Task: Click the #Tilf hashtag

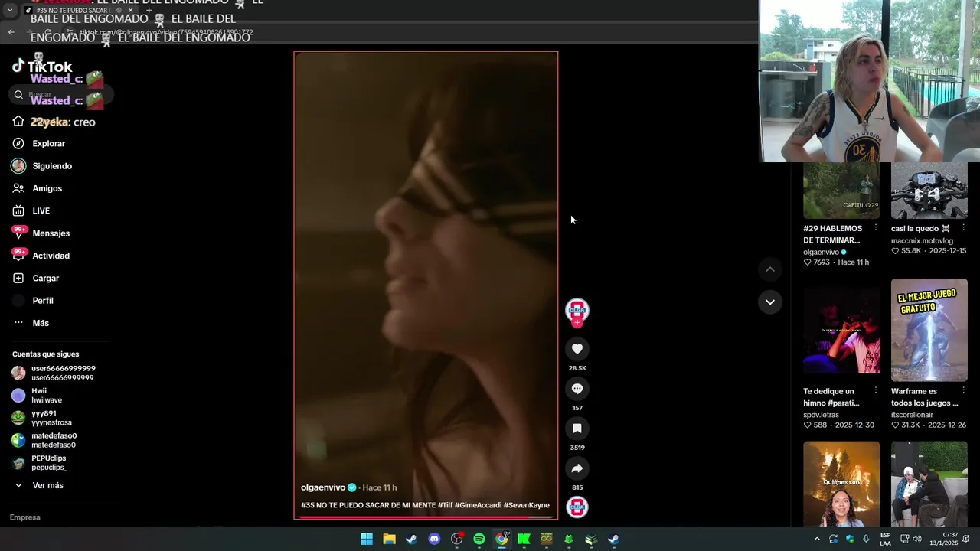Action: pos(445,505)
